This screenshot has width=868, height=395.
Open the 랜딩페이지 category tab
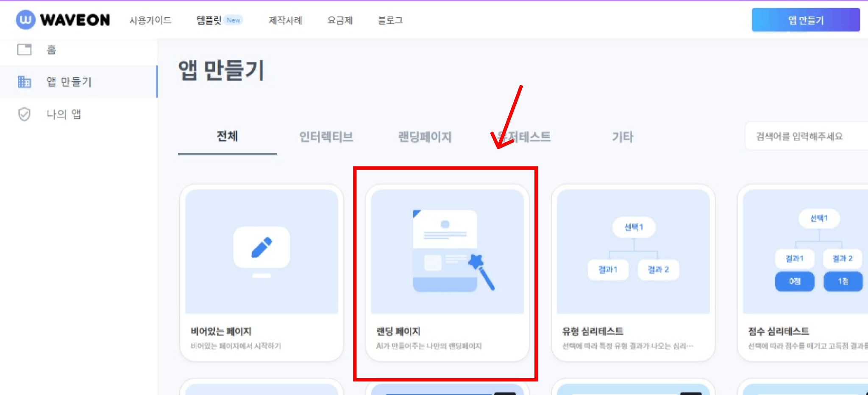(425, 137)
